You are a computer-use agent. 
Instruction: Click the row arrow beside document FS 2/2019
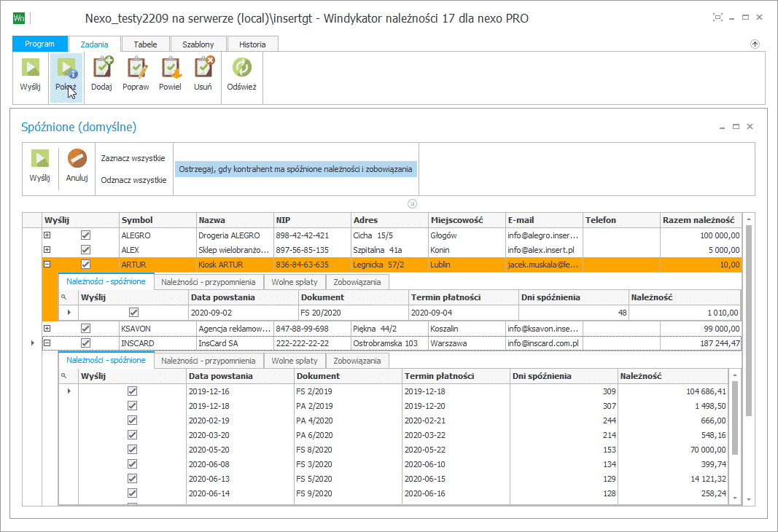tap(69, 391)
